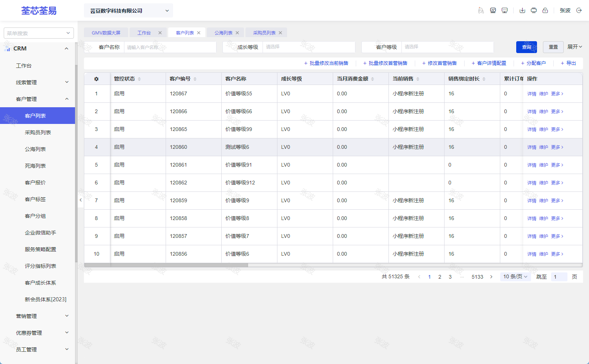
Task: Click the download center icon
Action: click(x=522, y=10)
